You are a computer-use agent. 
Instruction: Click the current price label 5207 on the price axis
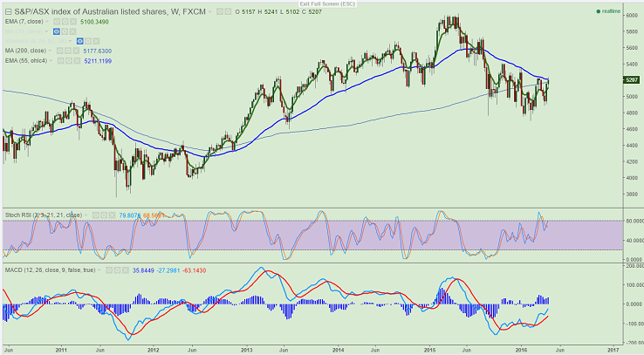631,79
